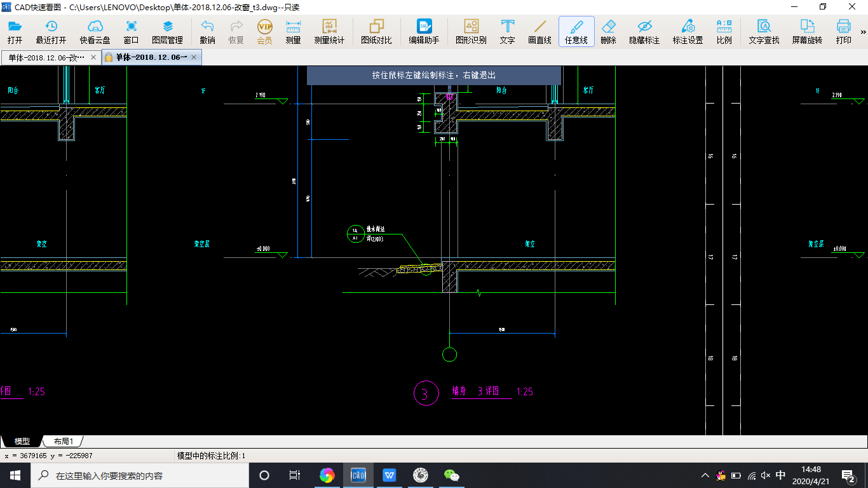Toggle 隐藏标注 hide annotations
Screen dimensions: 868x488
(x=644, y=32)
